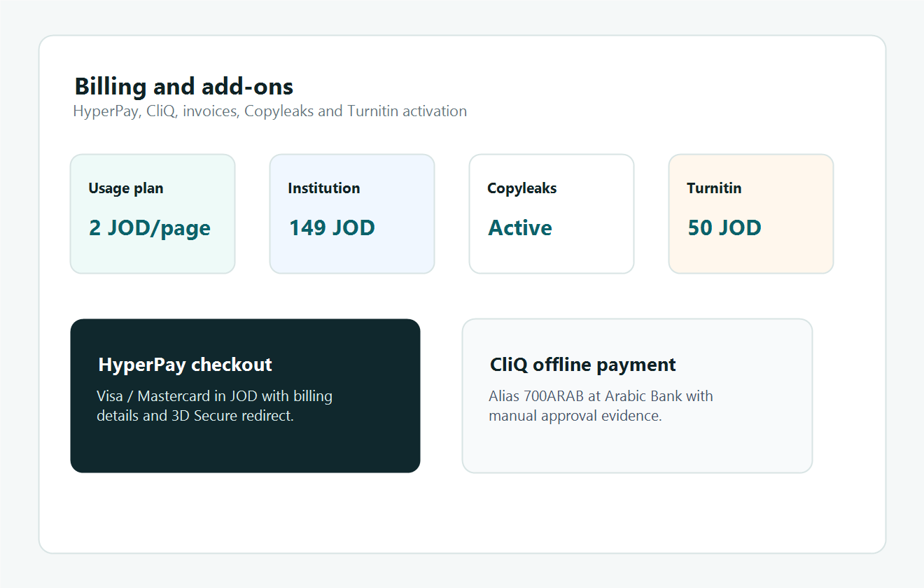Click the Visa / Mastercard description text
This screenshot has width=924, height=588.
pos(215,406)
